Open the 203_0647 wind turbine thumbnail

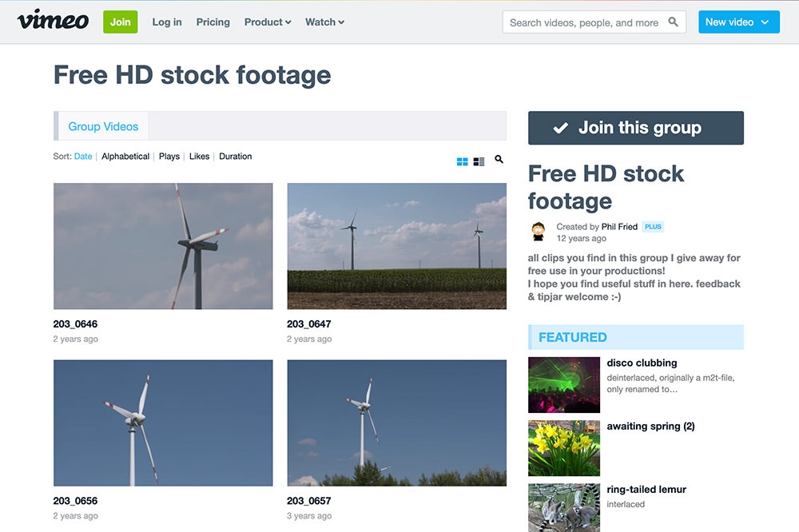click(x=396, y=246)
